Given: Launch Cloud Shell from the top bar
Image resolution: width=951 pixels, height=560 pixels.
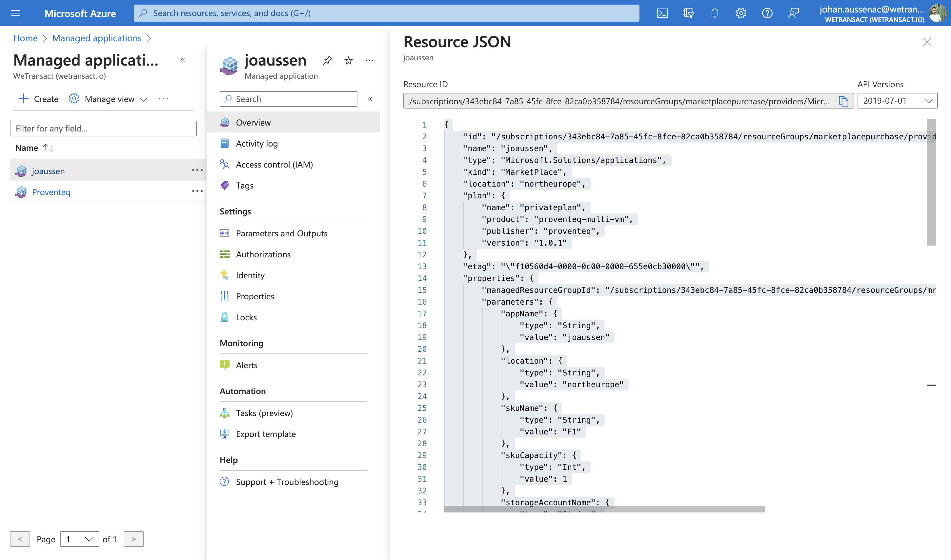Looking at the screenshot, I should click(x=662, y=13).
